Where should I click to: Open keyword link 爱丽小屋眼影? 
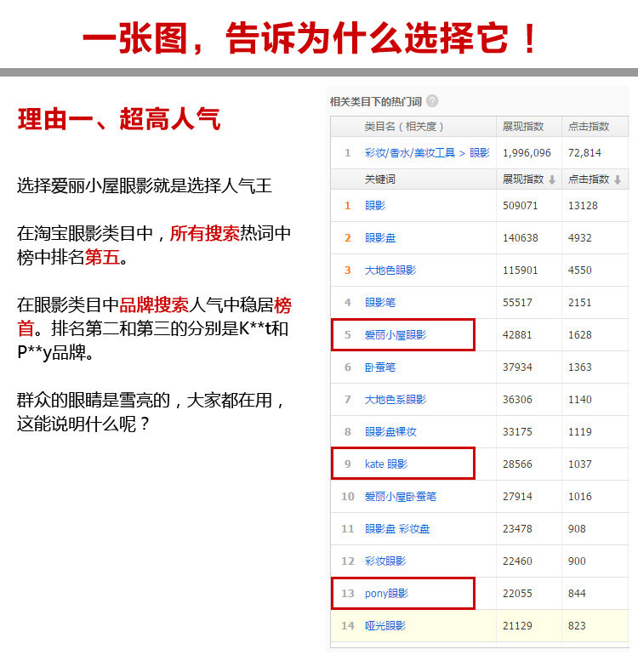click(396, 335)
